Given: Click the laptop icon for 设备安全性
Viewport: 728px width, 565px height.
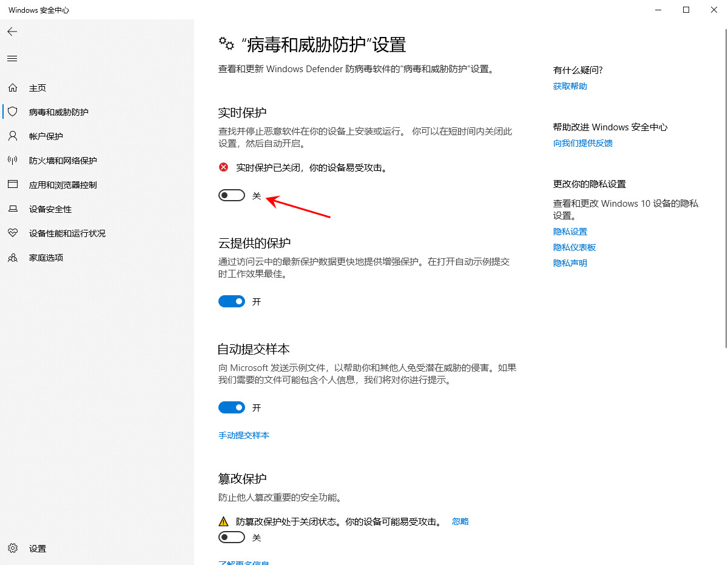Looking at the screenshot, I should (x=12, y=209).
